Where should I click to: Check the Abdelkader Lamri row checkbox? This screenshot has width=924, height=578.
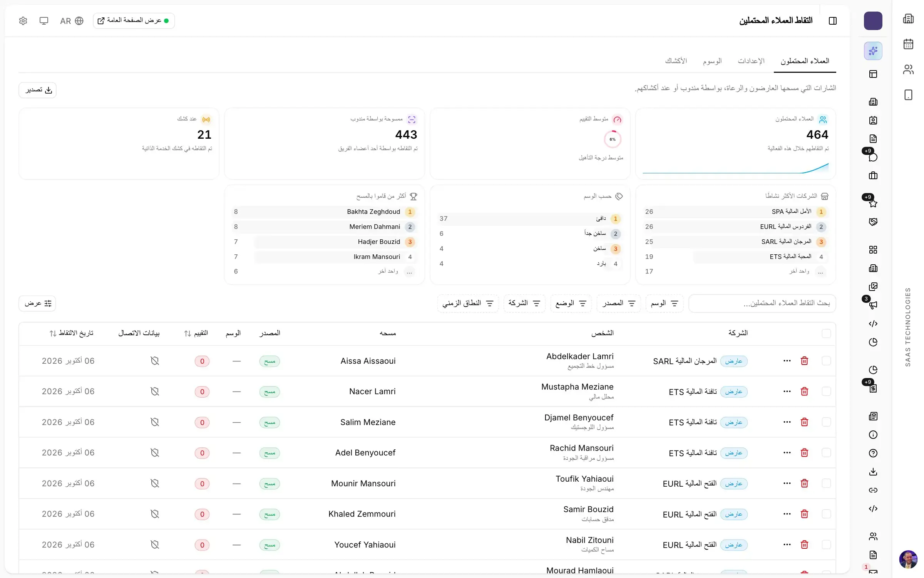826,361
